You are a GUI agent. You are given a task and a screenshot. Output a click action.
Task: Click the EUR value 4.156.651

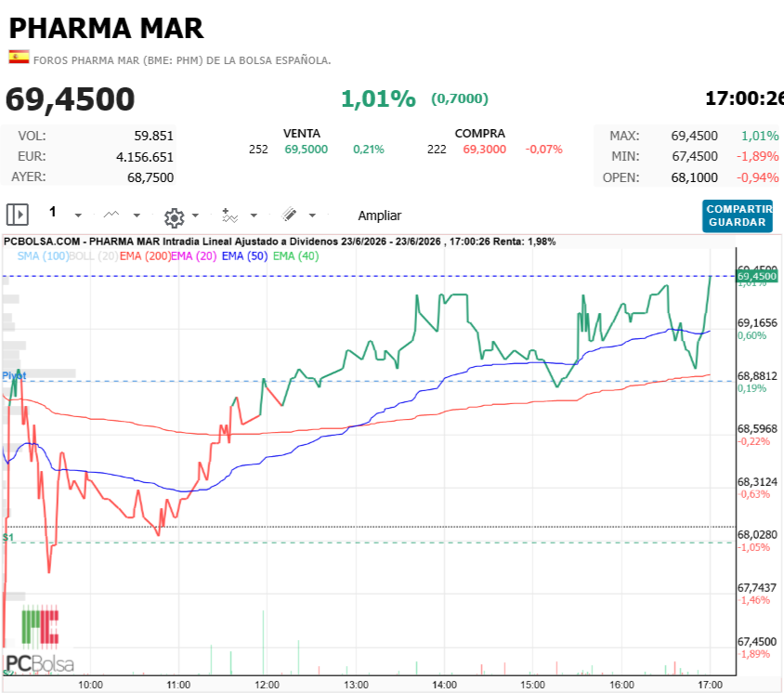click(145, 157)
